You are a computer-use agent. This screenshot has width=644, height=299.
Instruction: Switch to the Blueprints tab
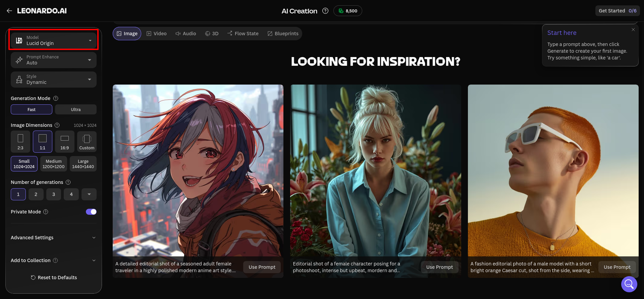click(283, 34)
